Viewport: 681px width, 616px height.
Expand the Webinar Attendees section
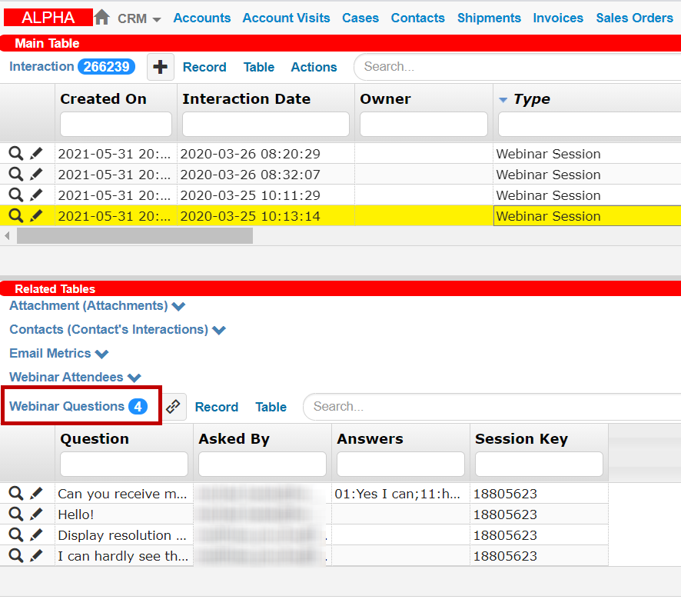coord(135,378)
